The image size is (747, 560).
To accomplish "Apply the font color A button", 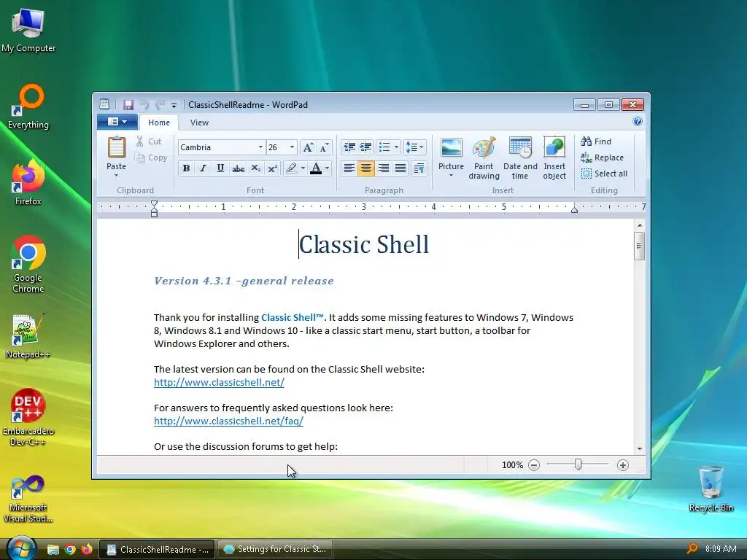I will [x=315, y=168].
